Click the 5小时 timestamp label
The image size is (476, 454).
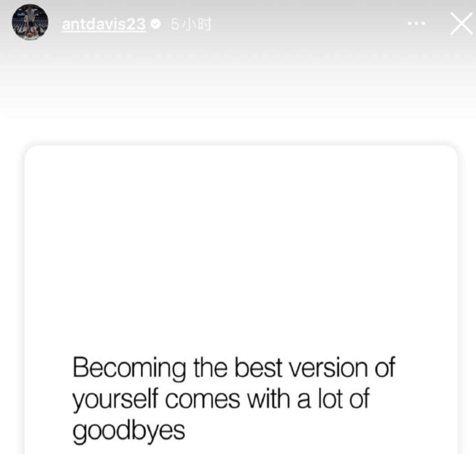(191, 24)
